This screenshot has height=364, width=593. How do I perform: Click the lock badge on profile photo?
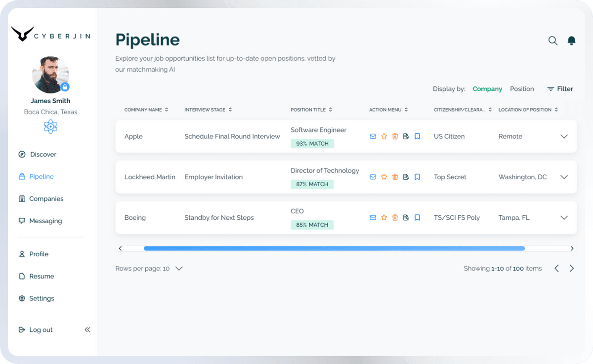pyautogui.click(x=65, y=87)
